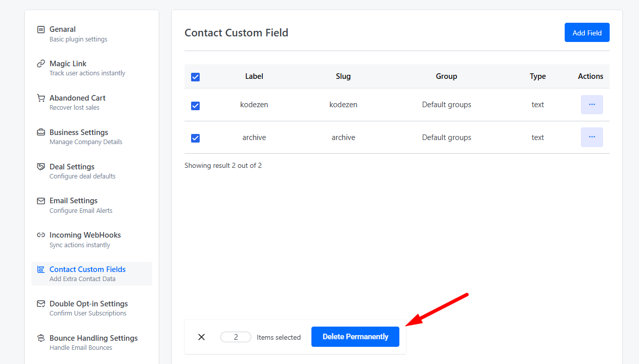
Task: Click the Abandoned Cart shopping cart icon
Action: pos(41,98)
